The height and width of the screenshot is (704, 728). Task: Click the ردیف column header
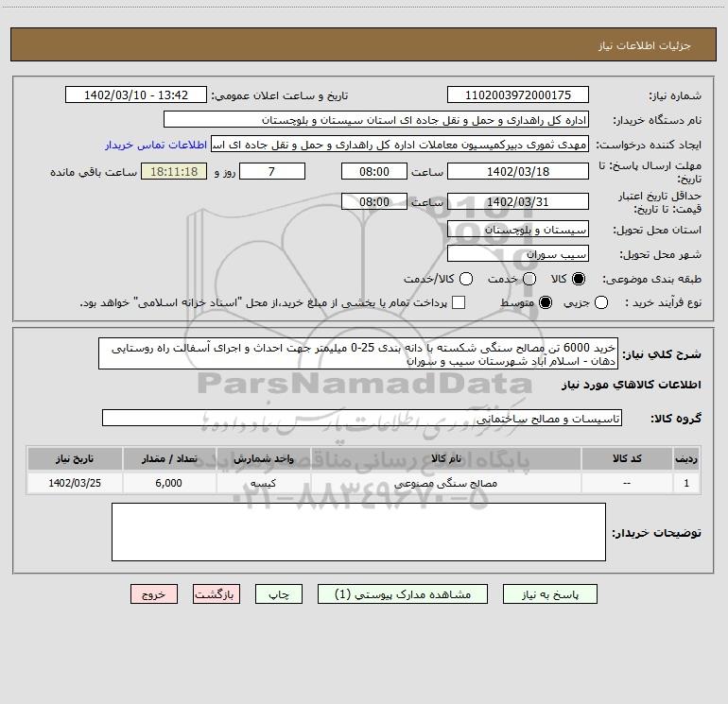[x=686, y=458]
